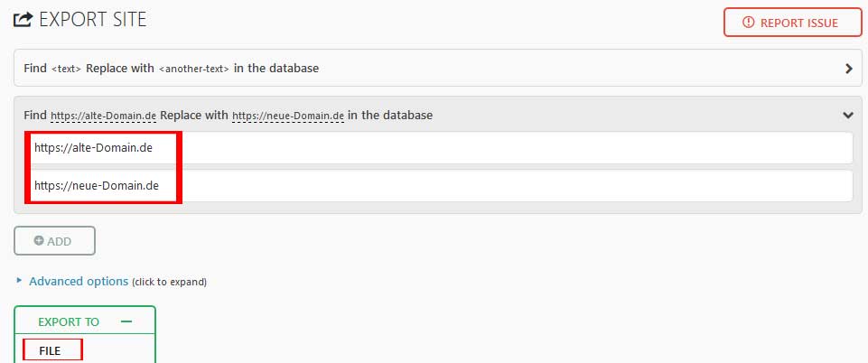Expand Advanced options disclosure triangle
Viewport: 868px width, 363px height.
tap(20, 281)
